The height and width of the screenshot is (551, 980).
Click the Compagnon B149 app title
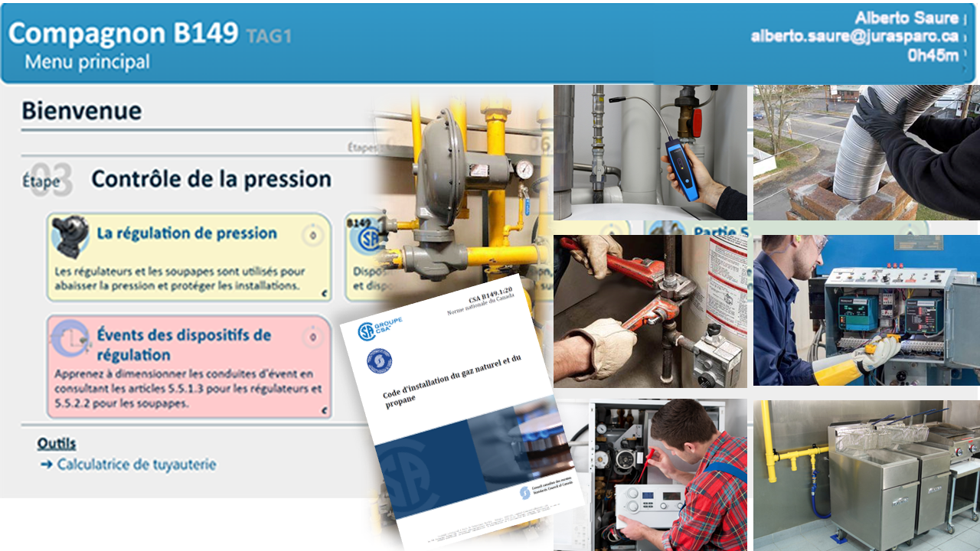coord(123,33)
